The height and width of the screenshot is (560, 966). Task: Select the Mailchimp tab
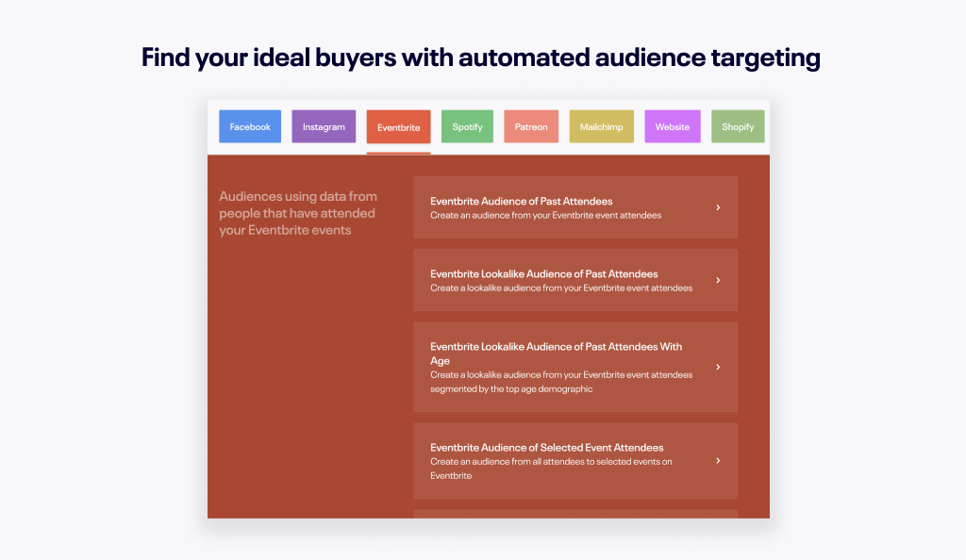601,126
